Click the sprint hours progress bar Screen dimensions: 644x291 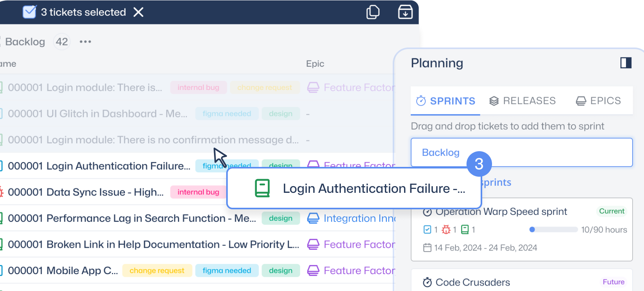click(553, 229)
